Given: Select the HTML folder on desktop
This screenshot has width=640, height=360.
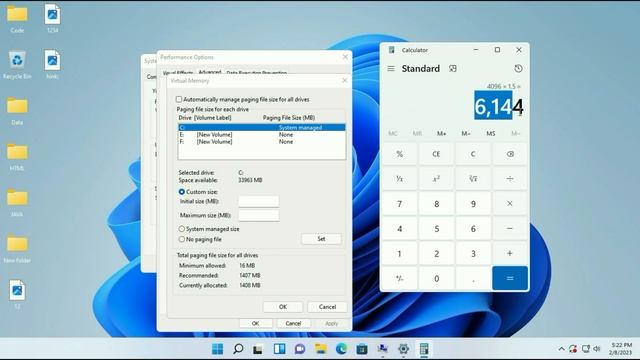Looking at the screenshot, I should pyautogui.click(x=17, y=157).
